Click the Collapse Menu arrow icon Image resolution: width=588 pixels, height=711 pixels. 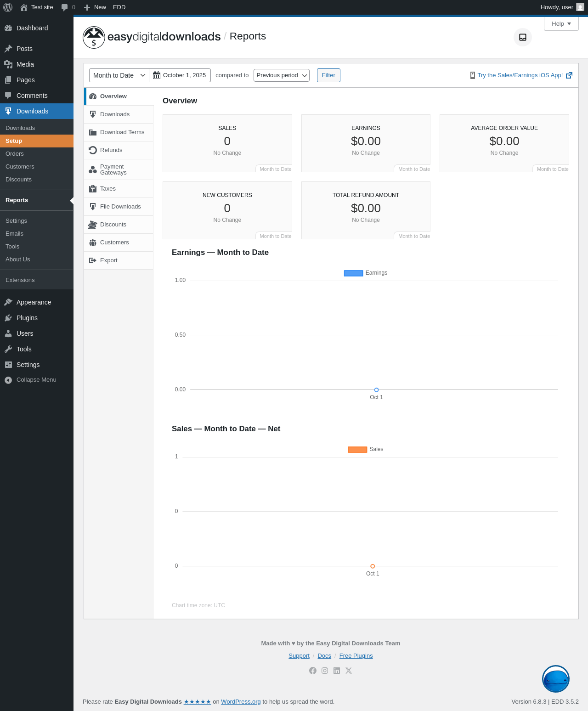click(8, 380)
